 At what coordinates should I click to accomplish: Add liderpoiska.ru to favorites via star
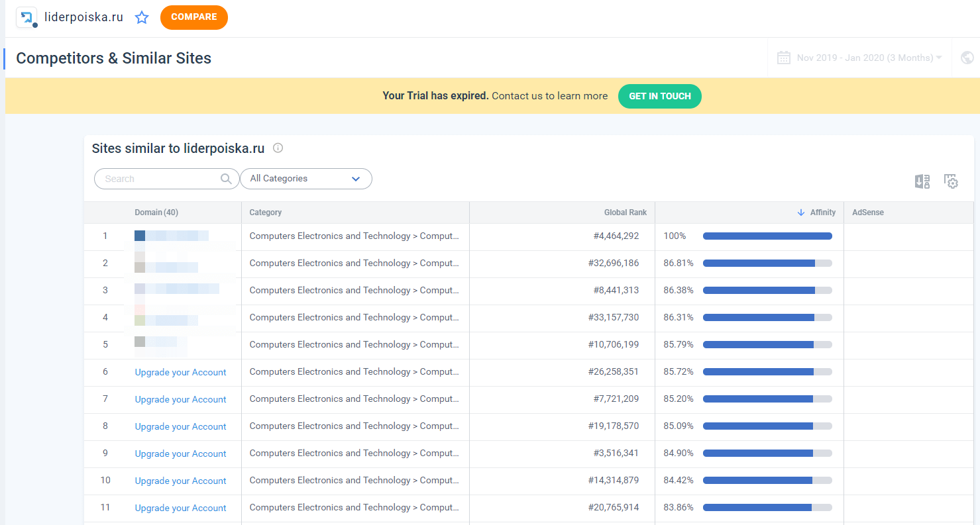[x=142, y=18]
